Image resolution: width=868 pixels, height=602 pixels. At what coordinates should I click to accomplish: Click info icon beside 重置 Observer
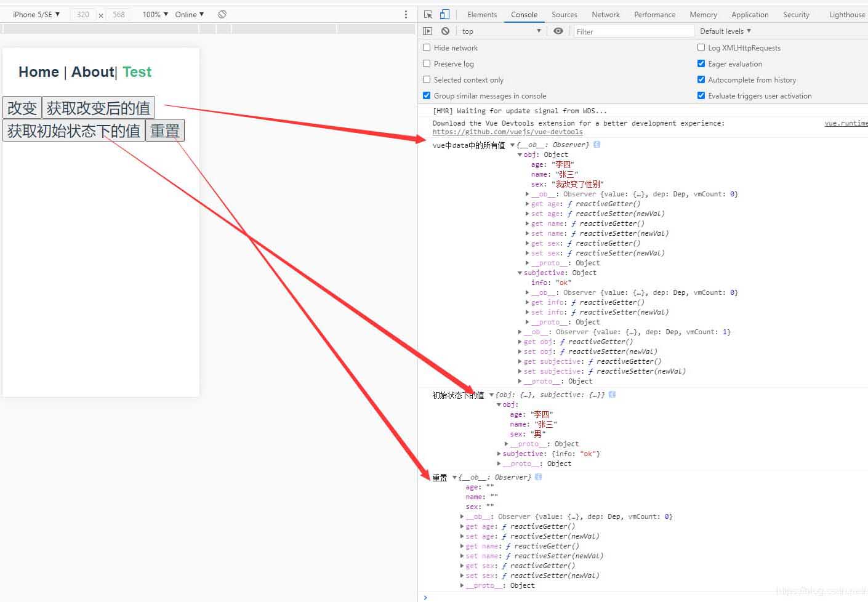pyautogui.click(x=538, y=477)
